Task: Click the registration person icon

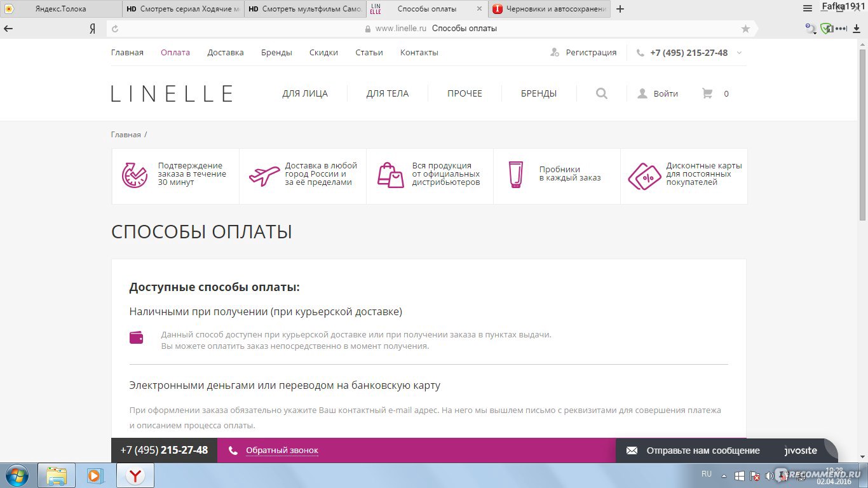Action: tap(555, 53)
